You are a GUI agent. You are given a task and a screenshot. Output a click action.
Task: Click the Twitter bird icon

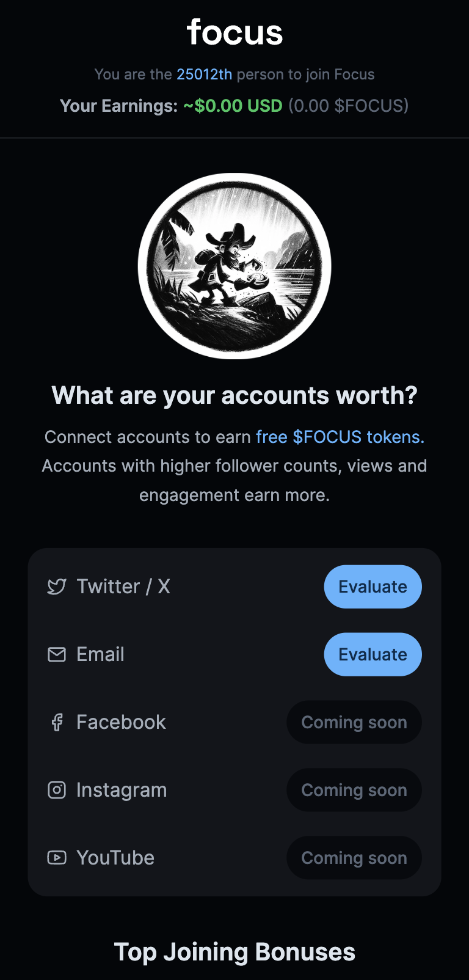click(x=57, y=587)
